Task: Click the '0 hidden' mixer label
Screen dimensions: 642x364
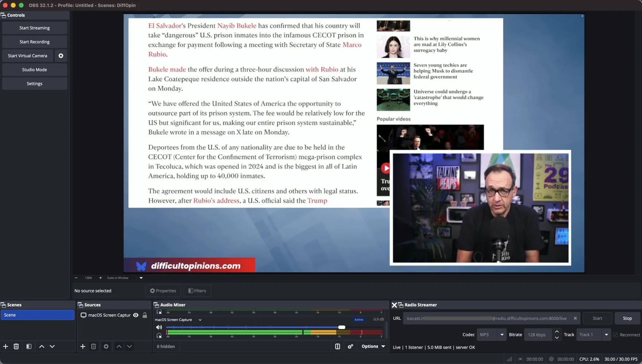Action: [x=166, y=346]
